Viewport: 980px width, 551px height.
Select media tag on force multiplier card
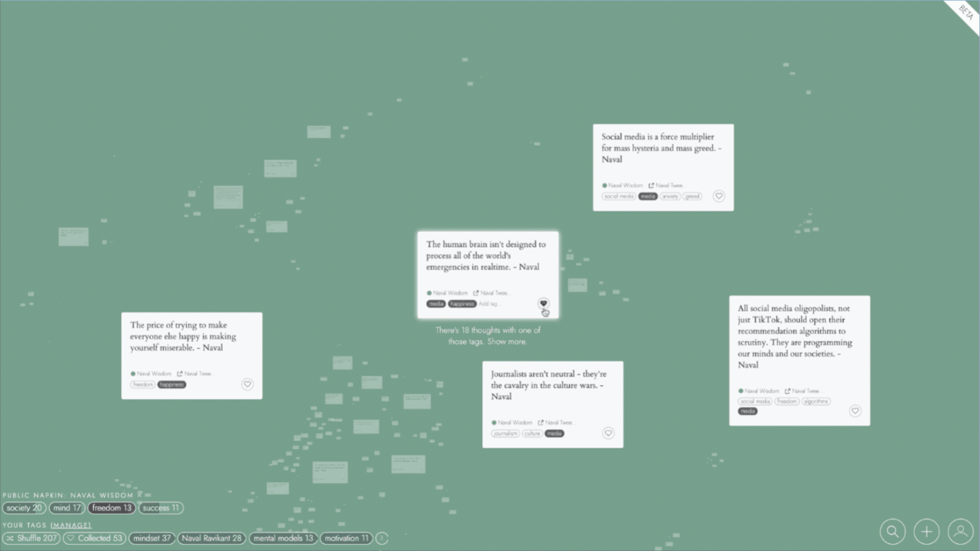point(648,197)
